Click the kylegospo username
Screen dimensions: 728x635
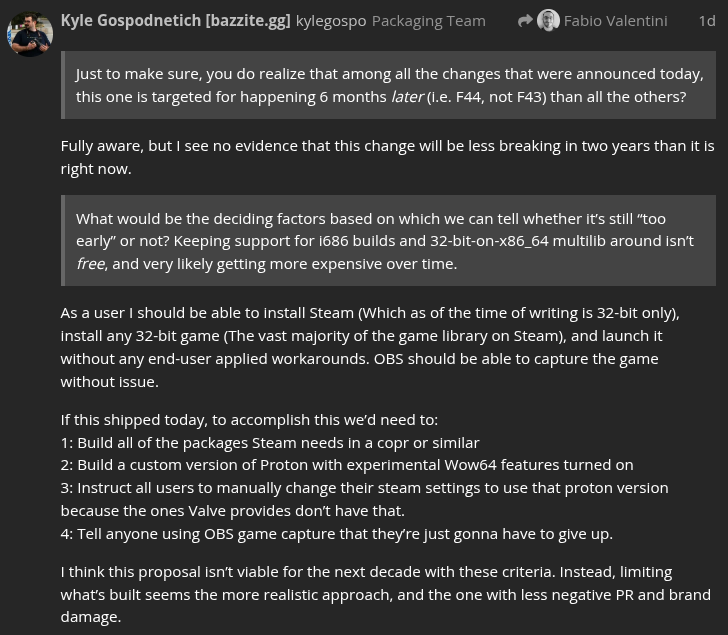(x=331, y=20)
